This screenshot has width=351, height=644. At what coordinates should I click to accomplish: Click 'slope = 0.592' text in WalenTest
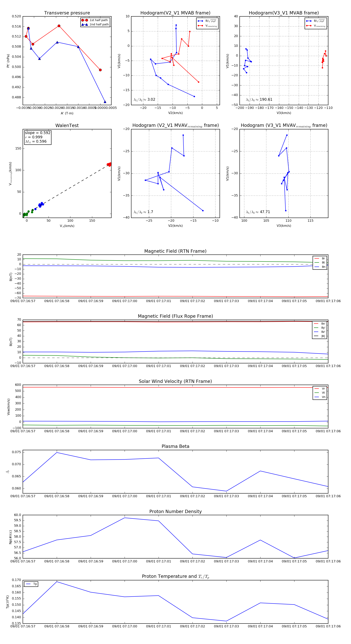click(x=37, y=133)
